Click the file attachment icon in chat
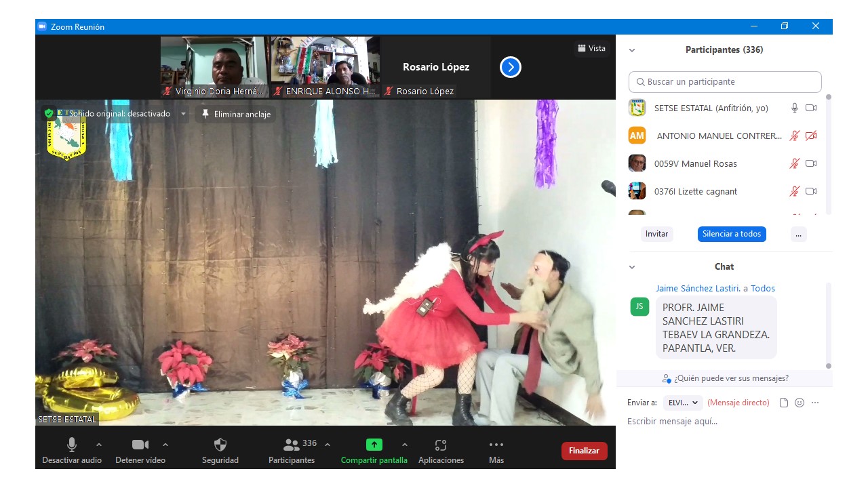Screen dimensions: 868x488 pyautogui.click(x=784, y=403)
